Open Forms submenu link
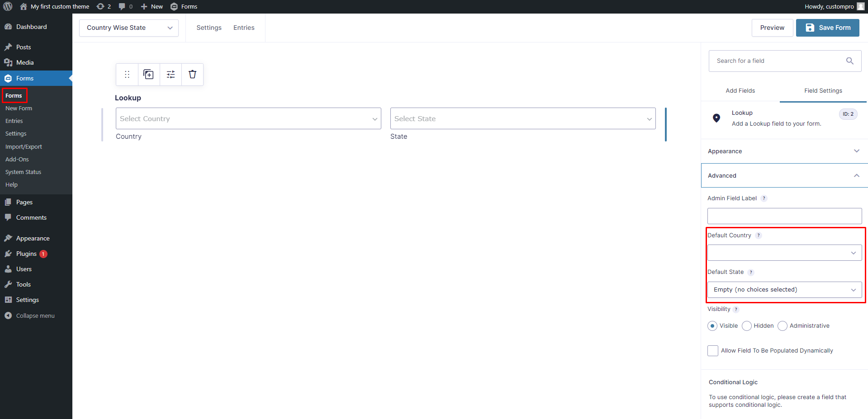 click(14, 96)
